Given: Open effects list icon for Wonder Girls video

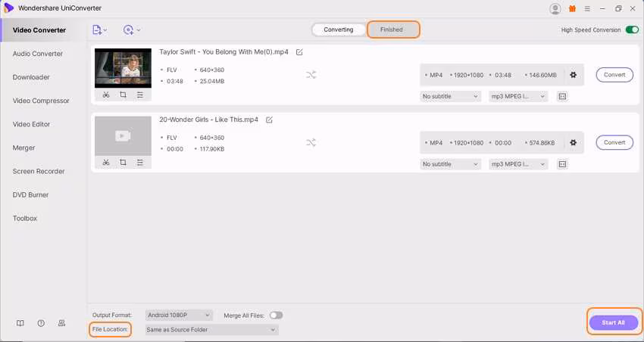Looking at the screenshot, I should click(x=140, y=163).
